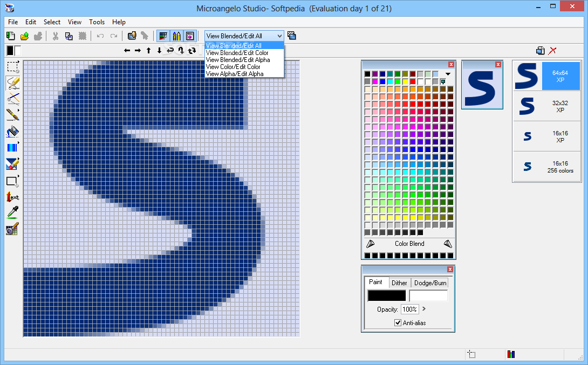
Task: Select the paintbrush tool
Action: 13,115
